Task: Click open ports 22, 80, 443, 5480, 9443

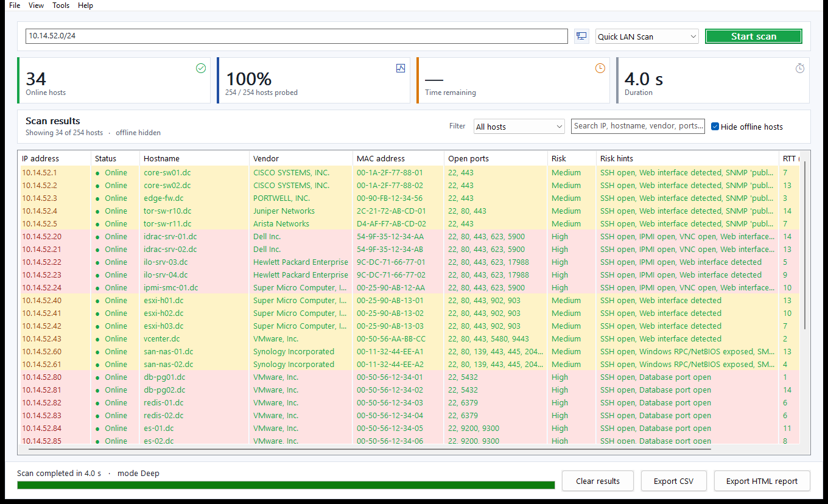Action: (489, 339)
